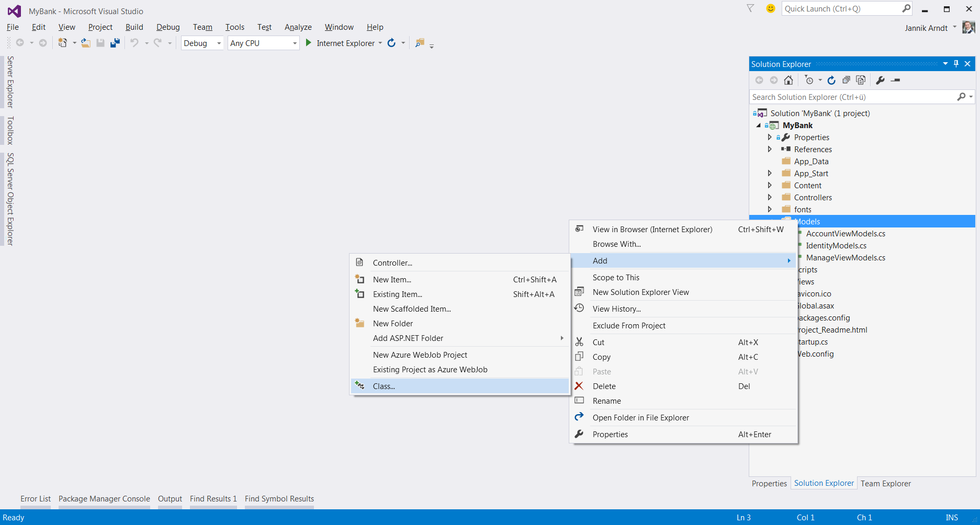980x525 pixels.
Task: Click the notifications filter flag icon
Action: (x=750, y=8)
